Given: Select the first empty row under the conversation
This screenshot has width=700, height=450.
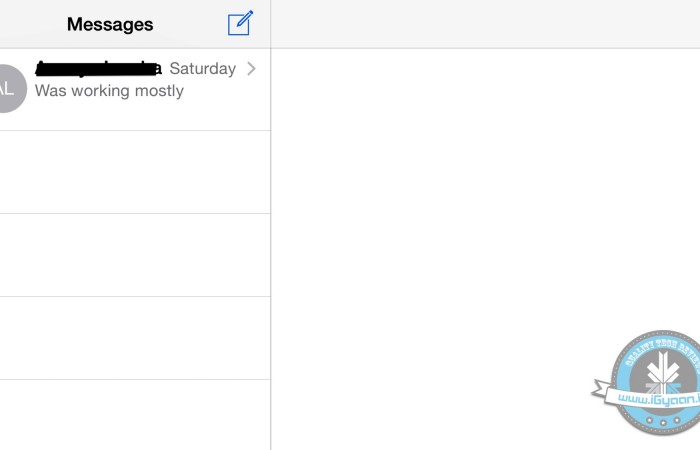Looking at the screenshot, I should click(x=135, y=172).
